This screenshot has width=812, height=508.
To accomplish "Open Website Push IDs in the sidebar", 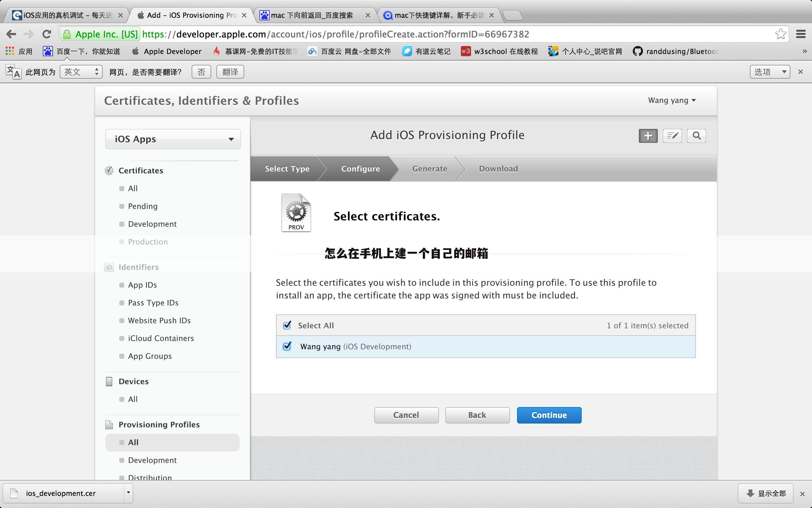I will (x=159, y=321).
